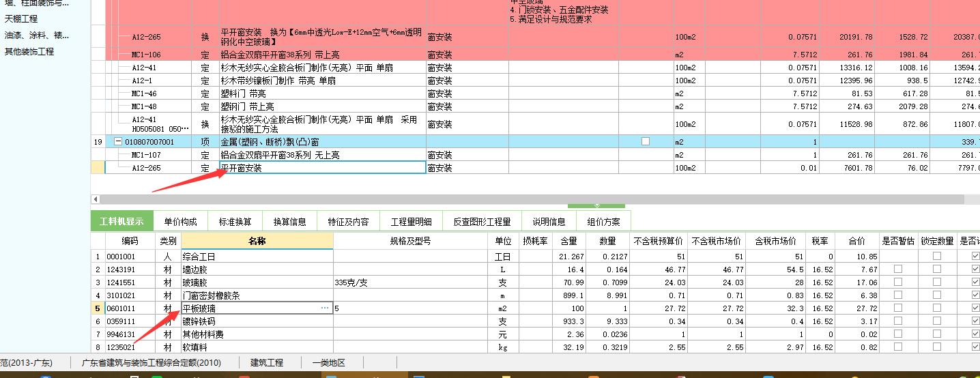Select the A12-1 code cell
Screen dimensions: 980x378
tap(149, 81)
